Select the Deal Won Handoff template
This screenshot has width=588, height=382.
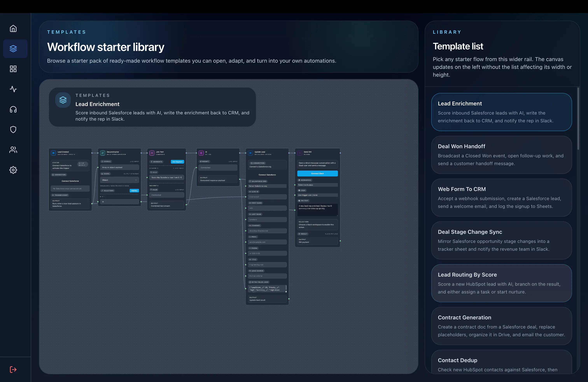tap(501, 155)
